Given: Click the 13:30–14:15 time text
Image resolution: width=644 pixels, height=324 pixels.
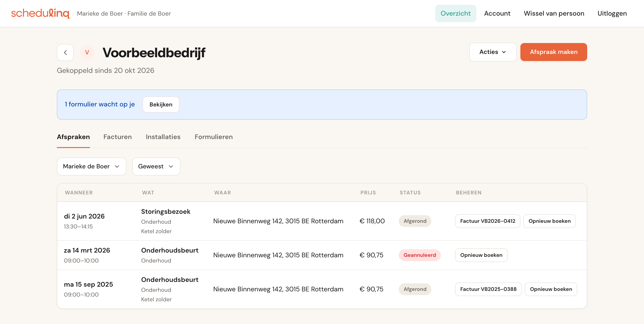Looking at the screenshot, I should (78, 227).
